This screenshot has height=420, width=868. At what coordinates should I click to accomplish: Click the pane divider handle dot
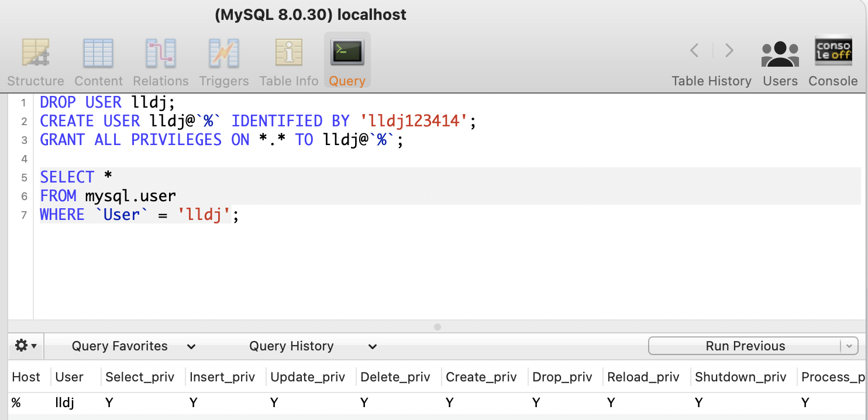pyautogui.click(x=437, y=328)
